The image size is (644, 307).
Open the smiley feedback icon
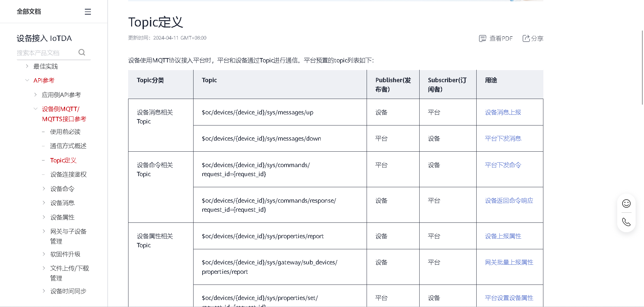pyautogui.click(x=626, y=203)
